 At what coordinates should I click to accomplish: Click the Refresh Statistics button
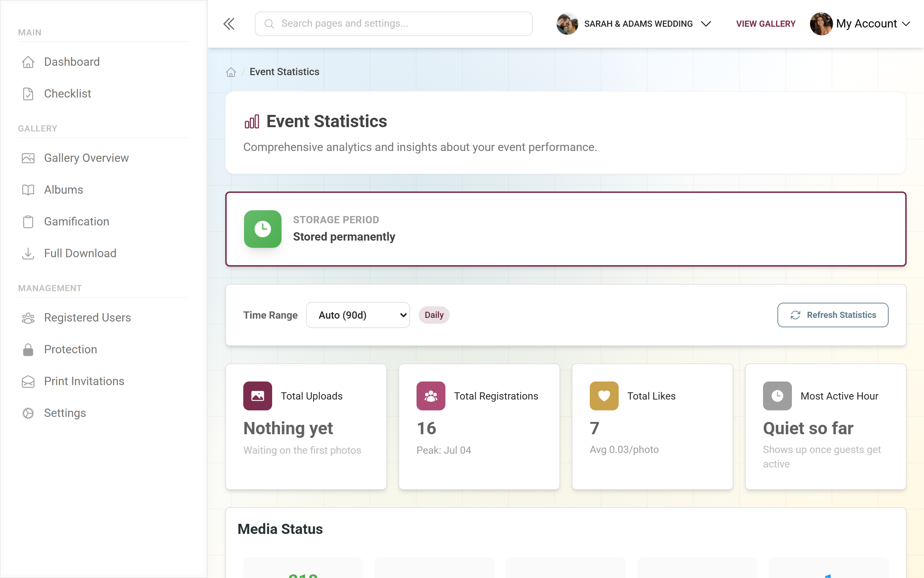point(833,315)
